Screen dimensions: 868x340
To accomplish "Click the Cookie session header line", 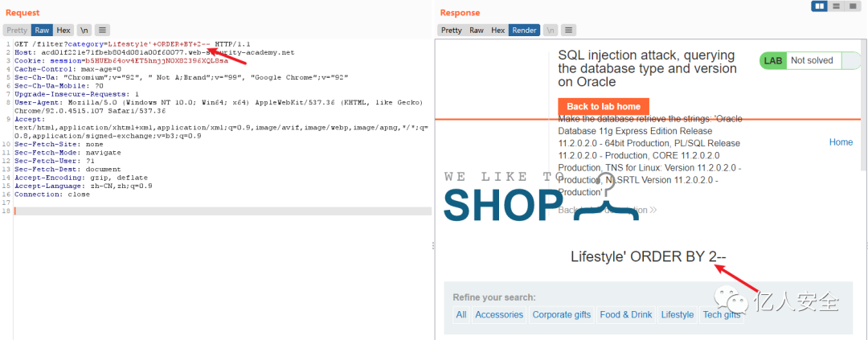I will [121, 60].
